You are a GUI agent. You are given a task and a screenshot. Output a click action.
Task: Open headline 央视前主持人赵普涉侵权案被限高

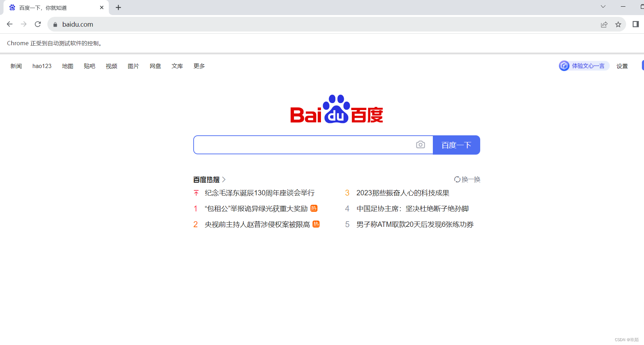click(257, 224)
